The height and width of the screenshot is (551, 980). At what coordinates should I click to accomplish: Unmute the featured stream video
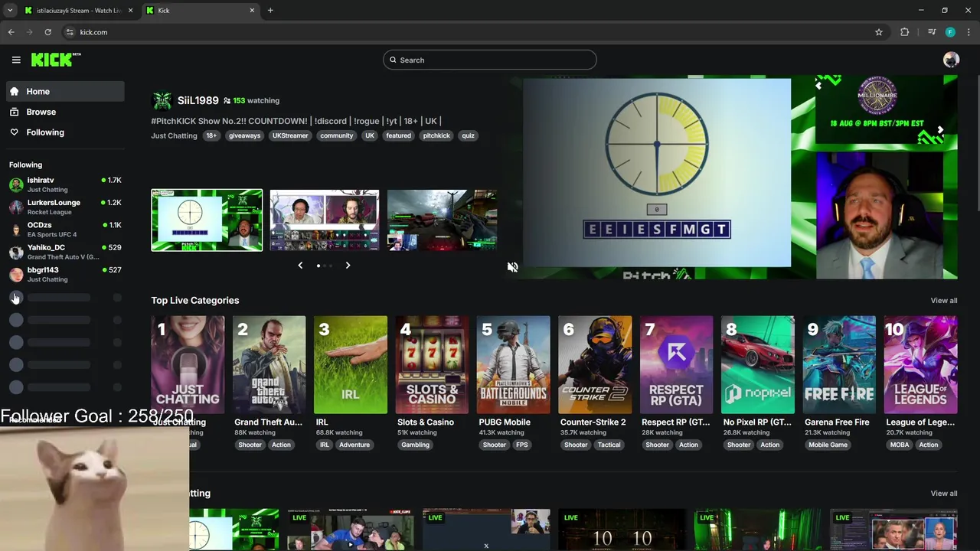coord(512,267)
